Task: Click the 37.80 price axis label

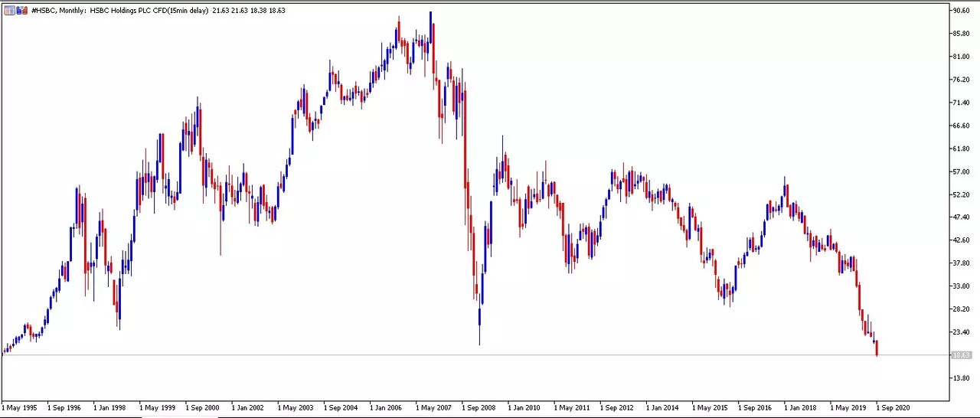Action: pyautogui.click(x=962, y=263)
